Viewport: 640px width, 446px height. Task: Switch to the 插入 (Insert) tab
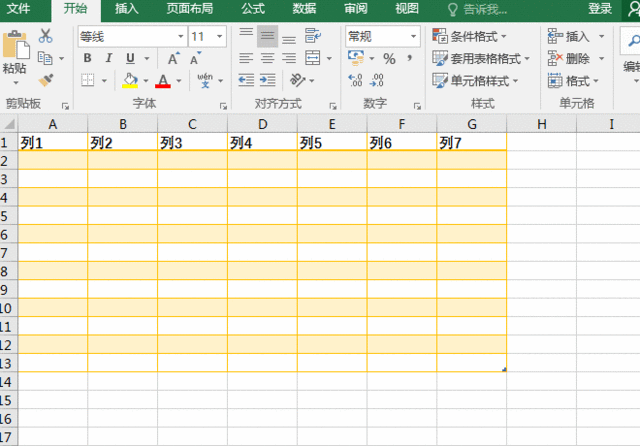127,9
